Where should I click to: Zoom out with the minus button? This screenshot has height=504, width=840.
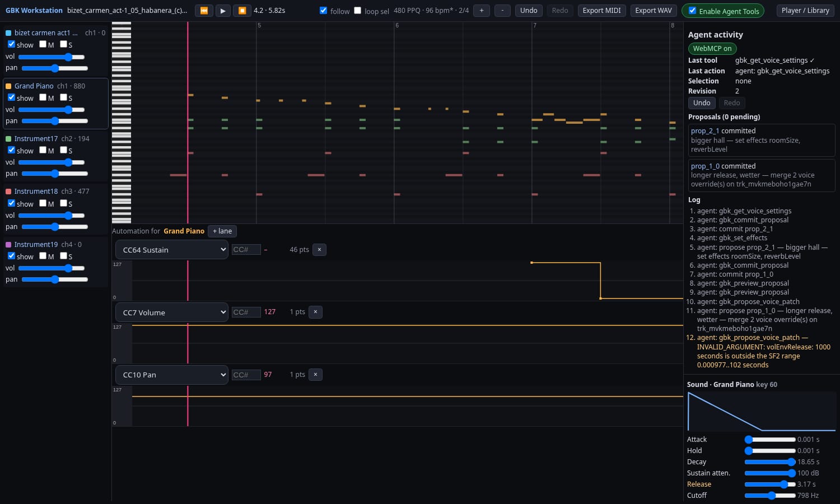click(502, 11)
